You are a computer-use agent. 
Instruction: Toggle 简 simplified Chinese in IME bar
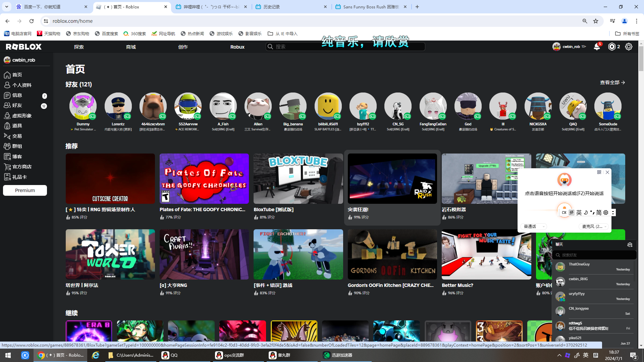coord(599,213)
